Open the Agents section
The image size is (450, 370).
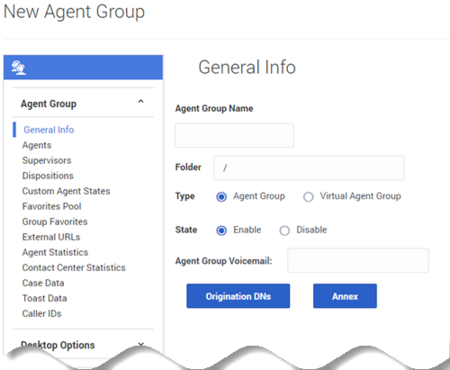37,145
